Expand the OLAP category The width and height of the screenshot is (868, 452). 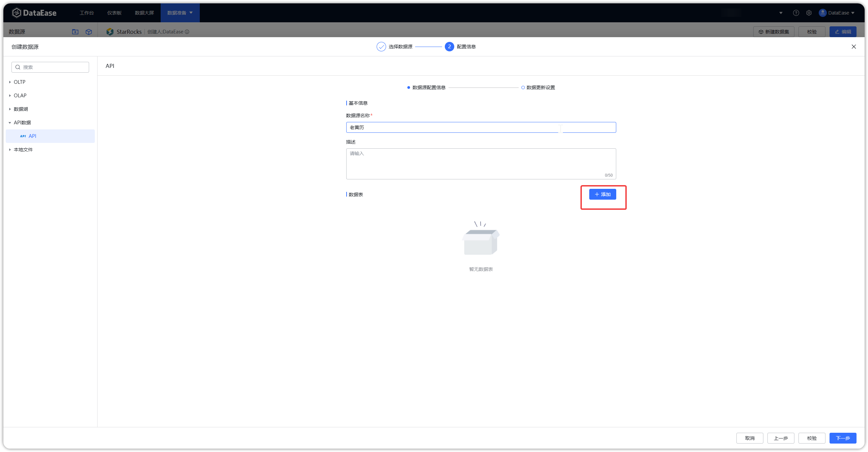(x=10, y=95)
